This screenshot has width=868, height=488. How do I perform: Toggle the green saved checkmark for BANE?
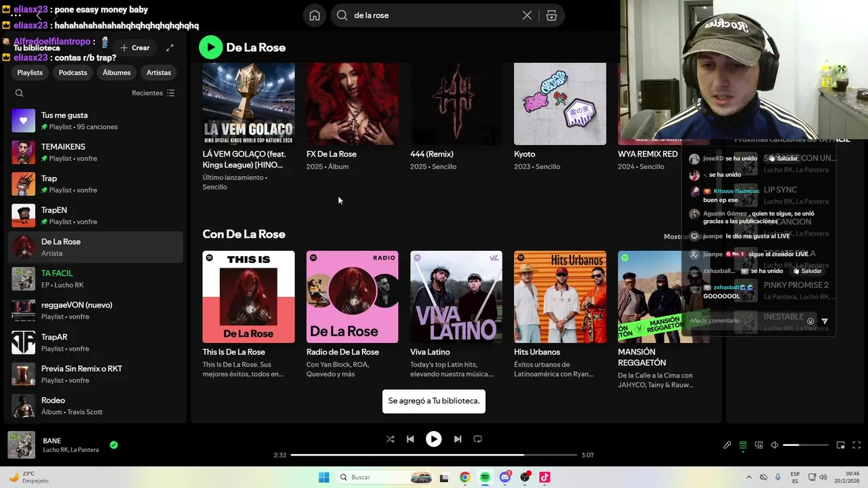coord(114,445)
